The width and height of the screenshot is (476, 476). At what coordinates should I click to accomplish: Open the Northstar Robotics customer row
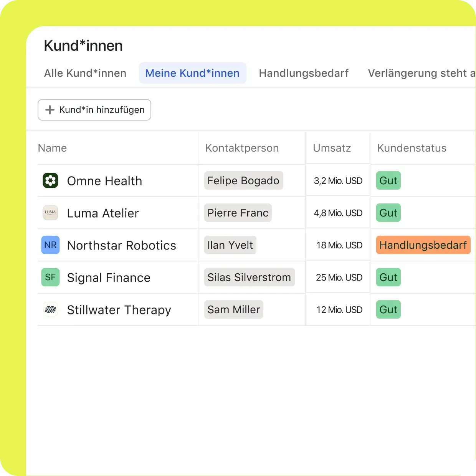coord(257,245)
